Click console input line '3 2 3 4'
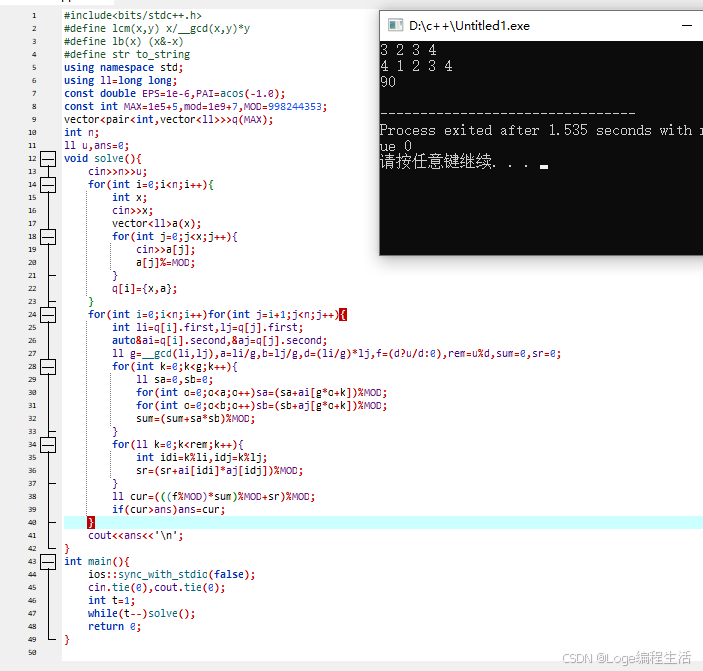Viewport: 703px width, 671px height. [408, 50]
